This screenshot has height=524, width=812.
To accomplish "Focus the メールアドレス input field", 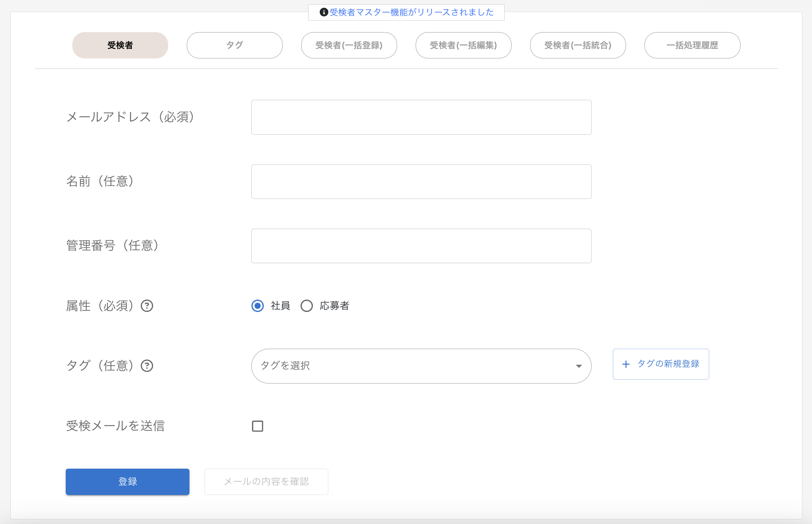I will (421, 117).
